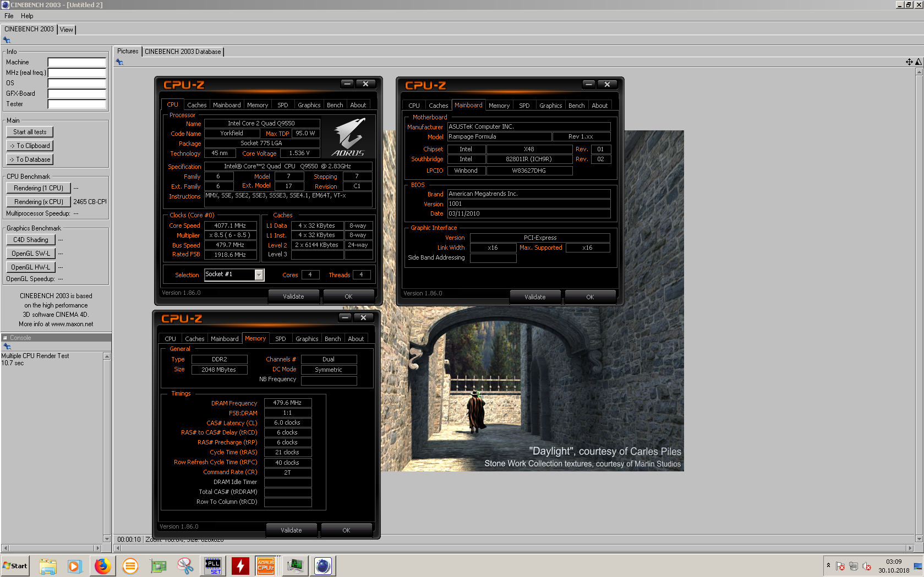Click into the OS input field
The width and height of the screenshot is (924, 577).
(76, 83)
